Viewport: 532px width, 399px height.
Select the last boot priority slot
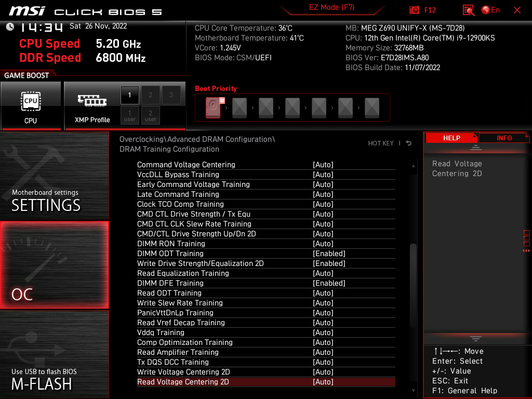[x=372, y=108]
